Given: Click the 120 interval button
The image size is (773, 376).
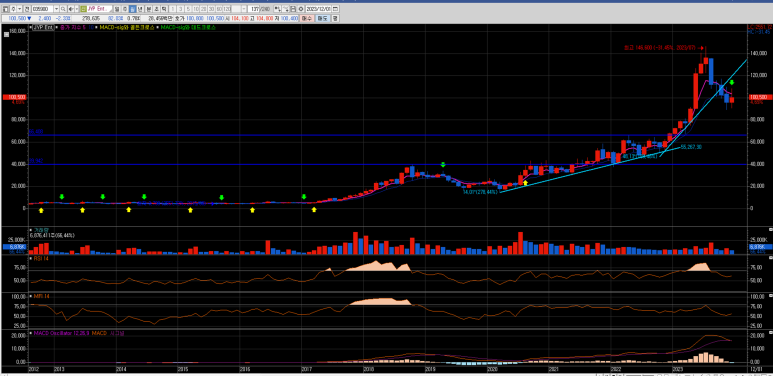Looking at the screenshot, I should pos(227,9).
